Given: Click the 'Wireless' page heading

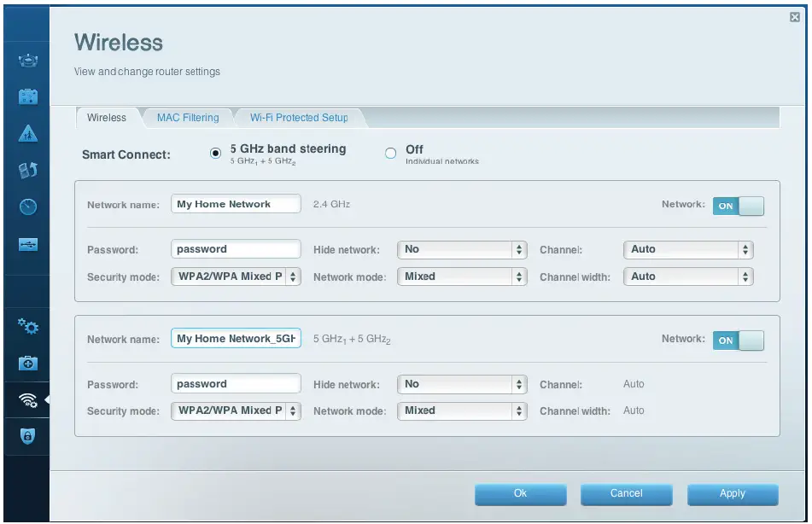Looking at the screenshot, I should tap(119, 43).
